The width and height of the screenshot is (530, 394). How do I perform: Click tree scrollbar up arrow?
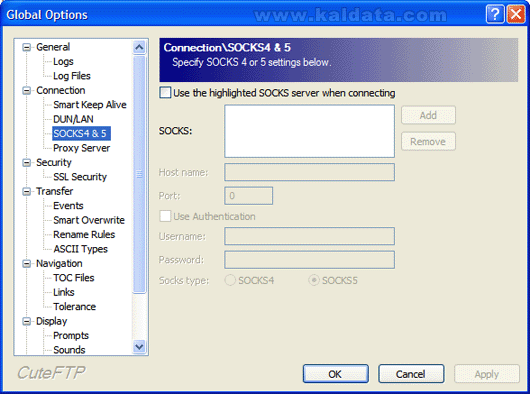[139, 47]
